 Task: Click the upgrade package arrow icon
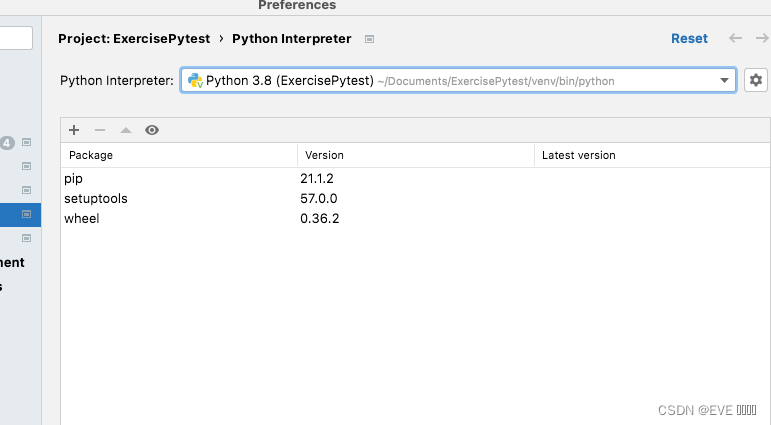125,130
